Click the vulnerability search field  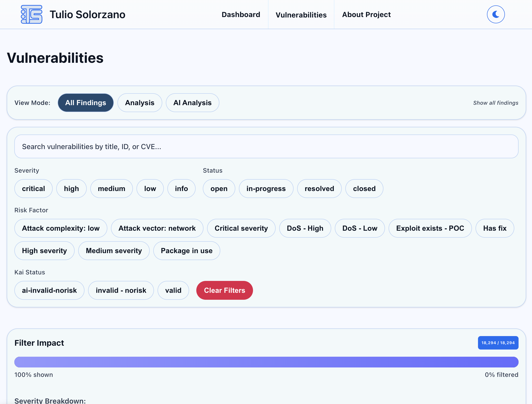[266, 146]
